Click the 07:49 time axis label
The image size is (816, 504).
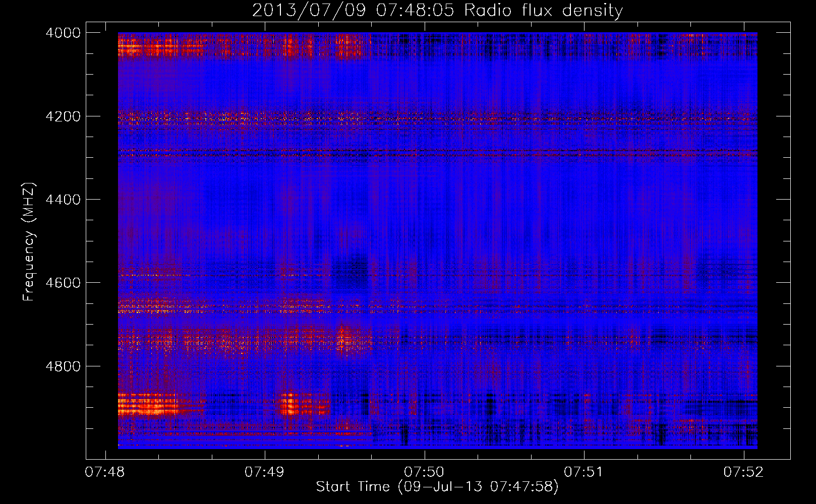point(265,472)
